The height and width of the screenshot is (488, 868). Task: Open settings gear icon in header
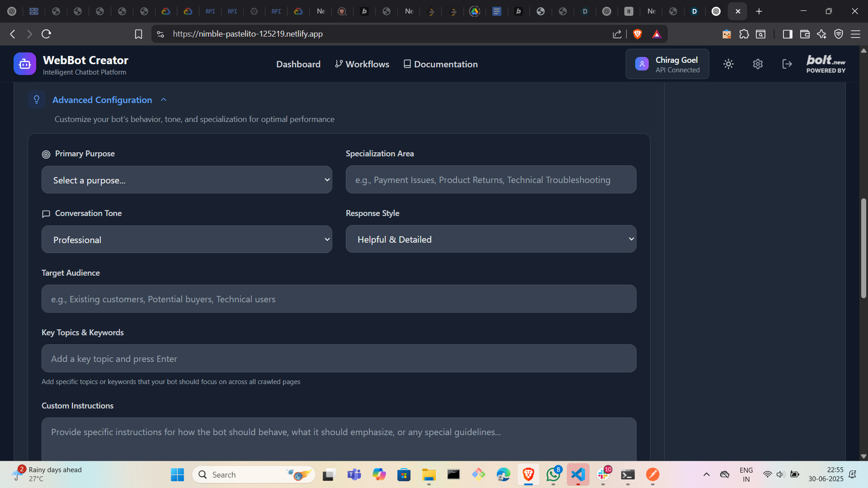tap(758, 64)
